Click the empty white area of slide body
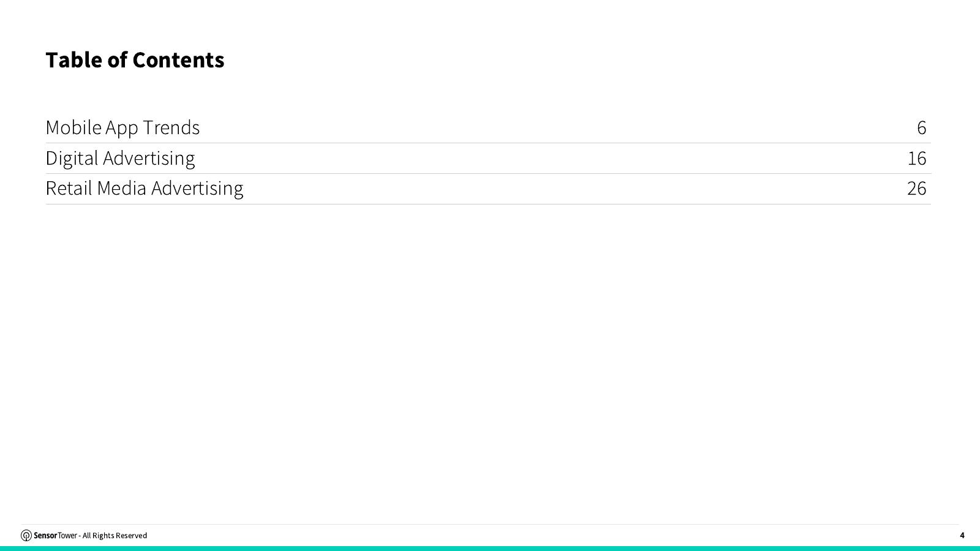The width and height of the screenshot is (980, 551). pos(490,361)
